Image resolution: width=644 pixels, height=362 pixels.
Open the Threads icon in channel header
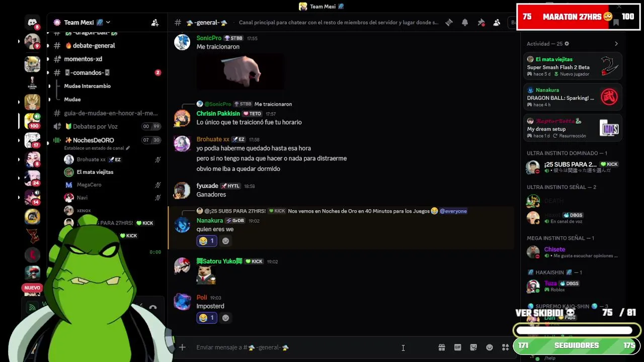pyautogui.click(x=449, y=23)
